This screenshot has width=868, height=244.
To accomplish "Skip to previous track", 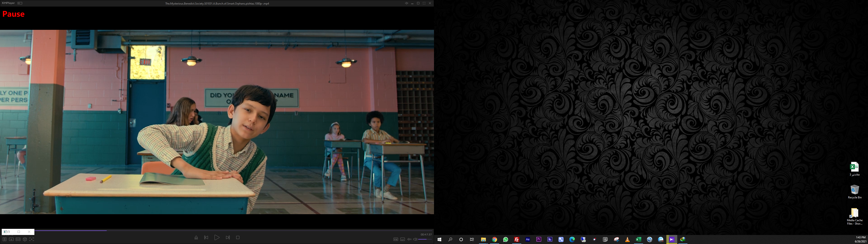I will 206,238.
